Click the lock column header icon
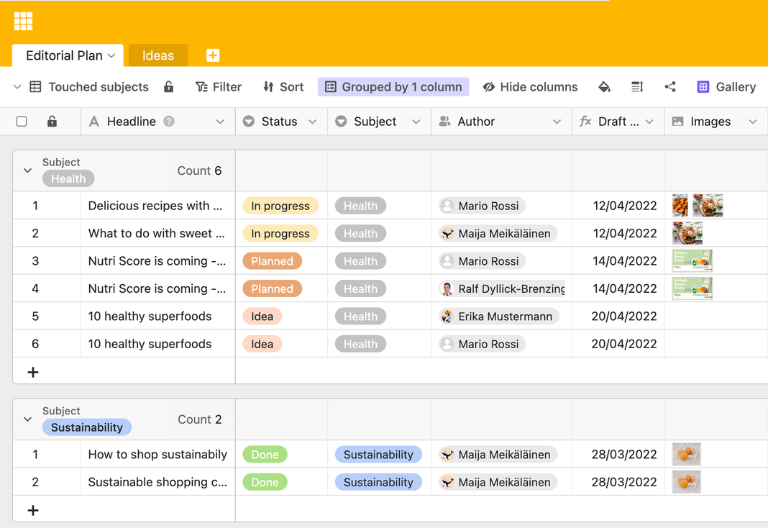 point(52,122)
